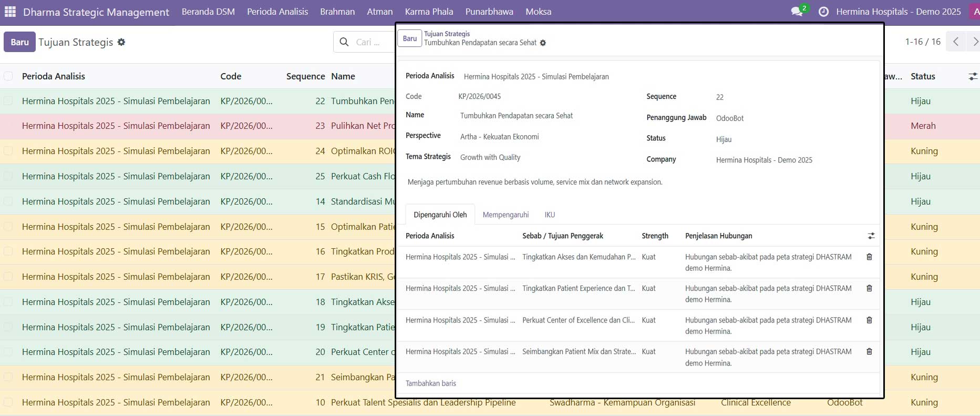The image size is (980, 416).
Task: Click the Merah status cell
Action: [x=923, y=126]
